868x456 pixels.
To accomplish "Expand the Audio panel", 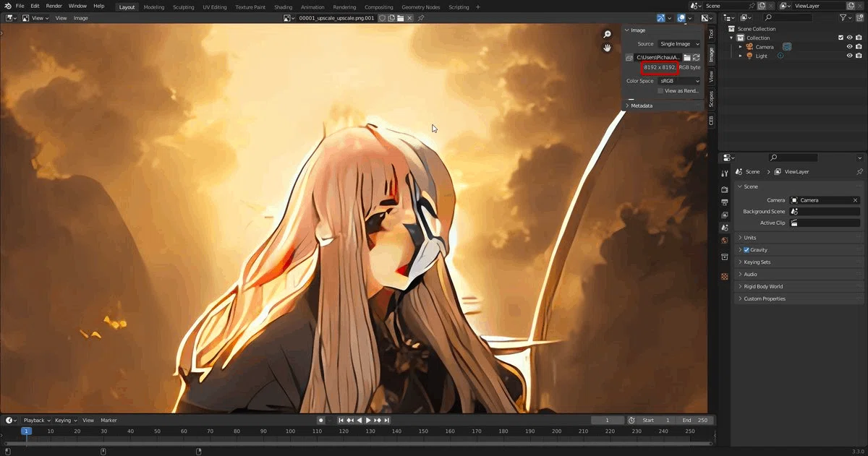I will [x=799, y=275].
